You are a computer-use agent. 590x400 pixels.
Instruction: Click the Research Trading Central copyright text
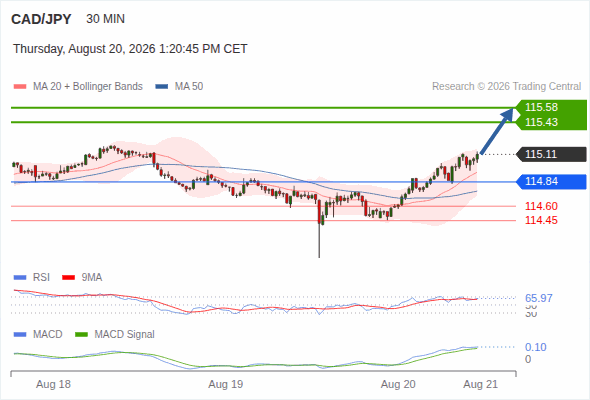tap(506, 87)
